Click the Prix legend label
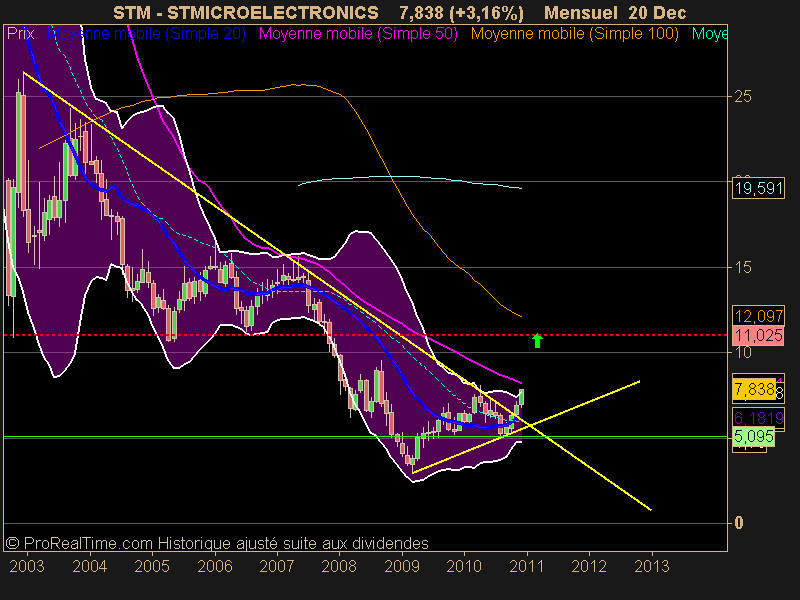The image size is (800, 600). point(20,34)
